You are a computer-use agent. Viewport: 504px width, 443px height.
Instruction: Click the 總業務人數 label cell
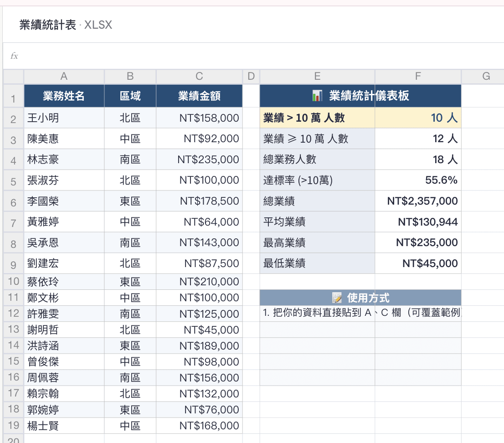(x=317, y=160)
